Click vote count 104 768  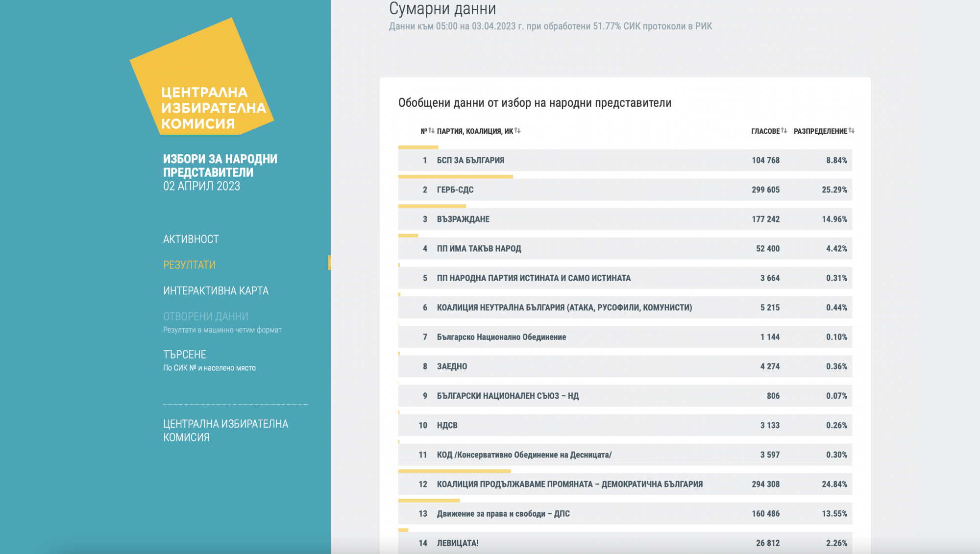click(x=765, y=160)
